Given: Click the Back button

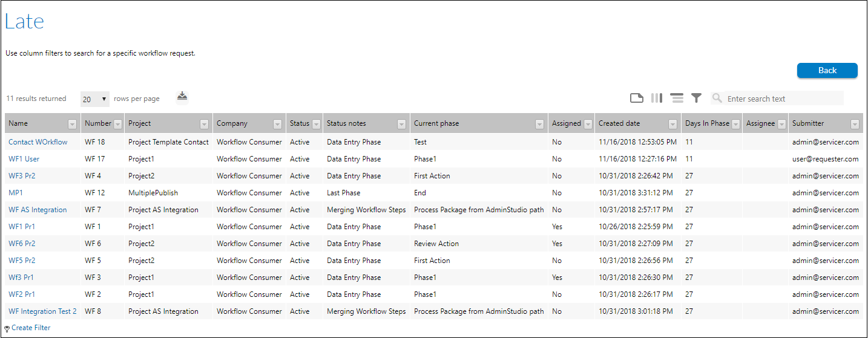Looking at the screenshot, I should 827,70.
